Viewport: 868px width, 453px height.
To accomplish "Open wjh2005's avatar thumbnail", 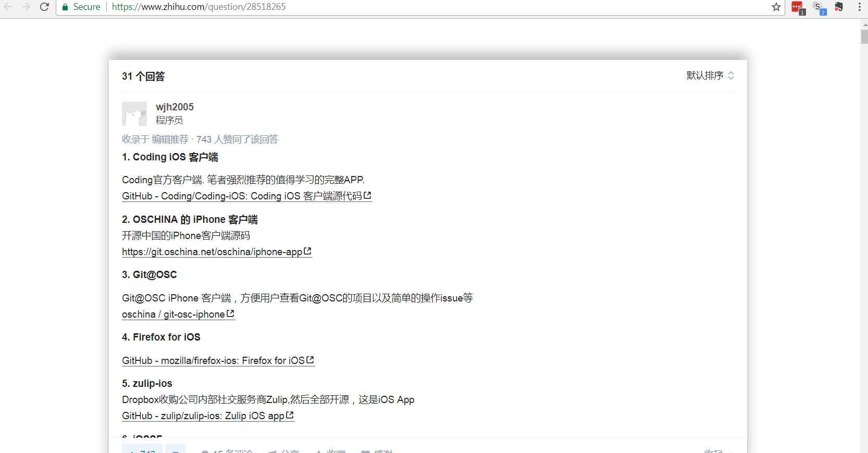I will coord(134,114).
